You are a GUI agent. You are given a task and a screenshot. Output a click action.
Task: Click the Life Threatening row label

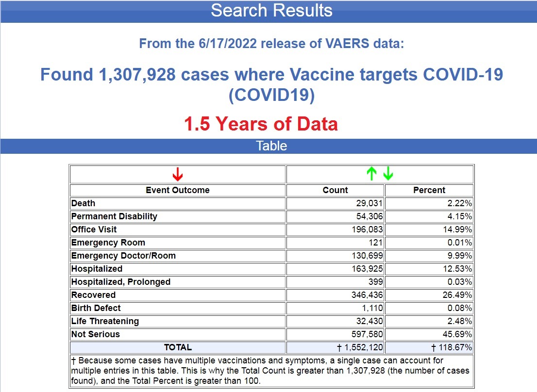point(105,321)
